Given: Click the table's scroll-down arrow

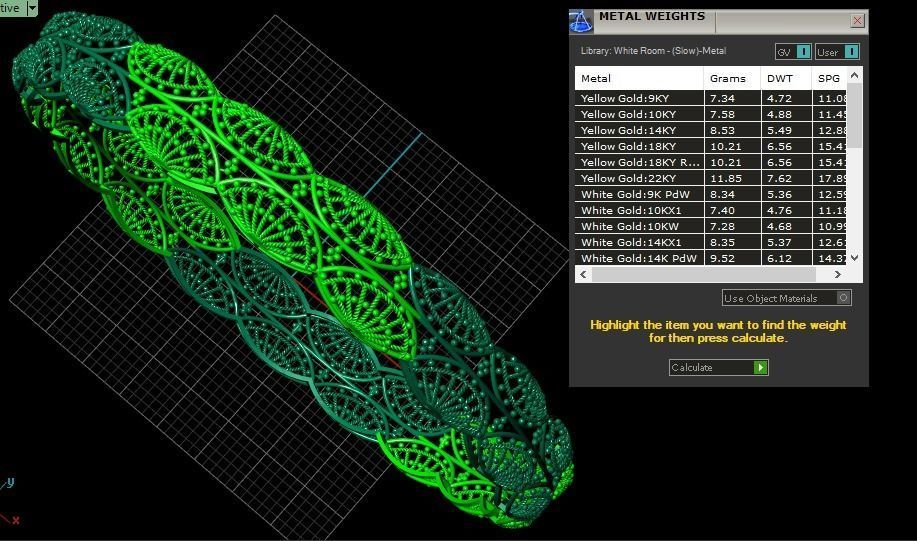Looking at the screenshot, I should (854, 257).
